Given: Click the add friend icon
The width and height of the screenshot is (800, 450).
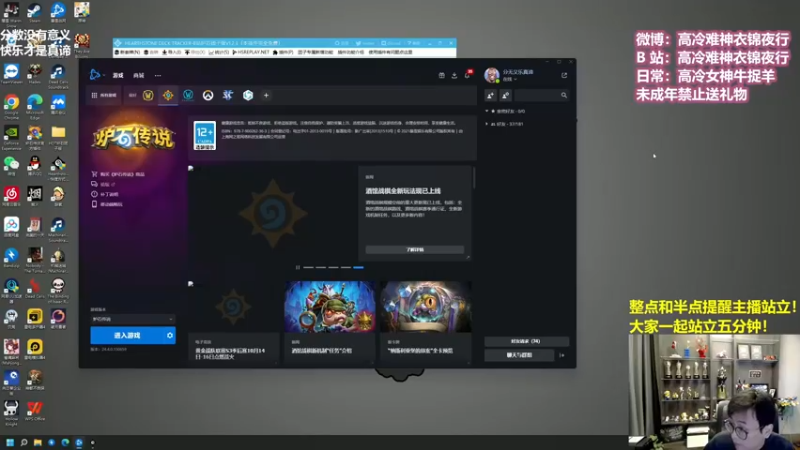Looking at the screenshot, I should tap(490, 95).
